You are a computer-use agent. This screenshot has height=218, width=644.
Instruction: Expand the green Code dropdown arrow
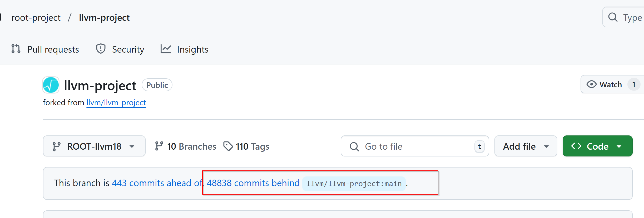619,146
